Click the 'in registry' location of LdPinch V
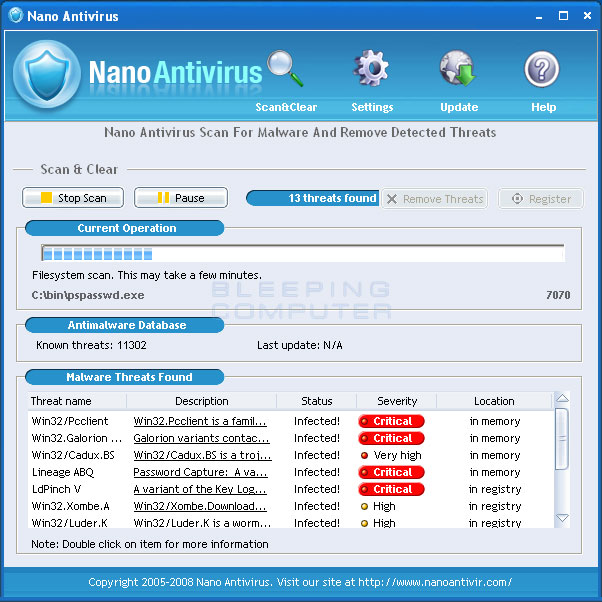The height and width of the screenshot is (602, 602). 495,489
